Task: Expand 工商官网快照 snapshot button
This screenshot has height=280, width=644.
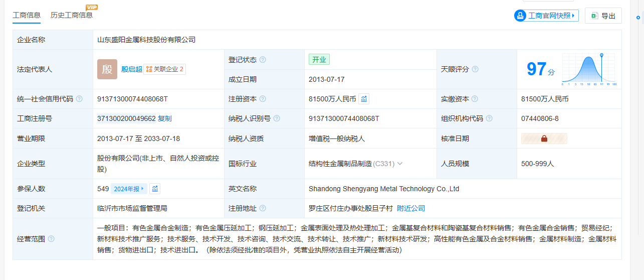Action: [546, 16]
